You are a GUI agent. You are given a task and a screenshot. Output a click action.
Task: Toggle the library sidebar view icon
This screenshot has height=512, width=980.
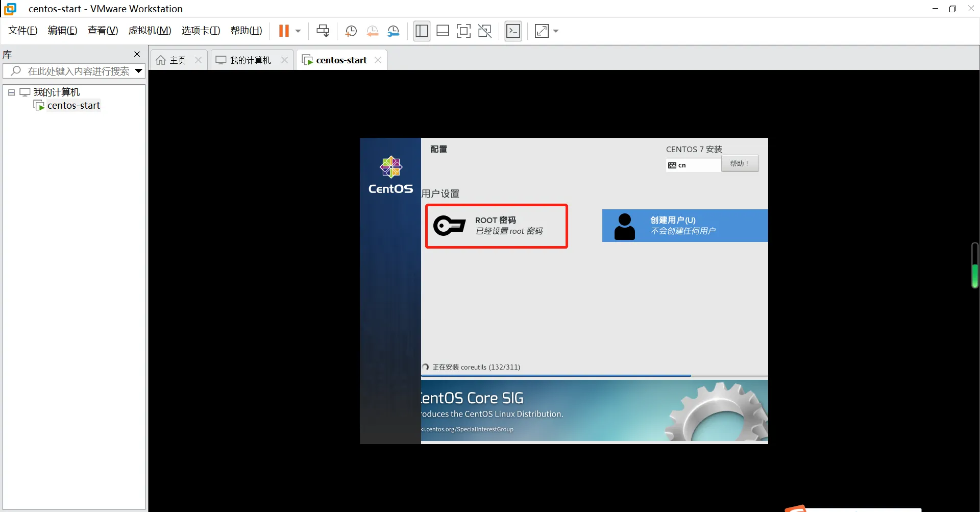click(422, 31)
